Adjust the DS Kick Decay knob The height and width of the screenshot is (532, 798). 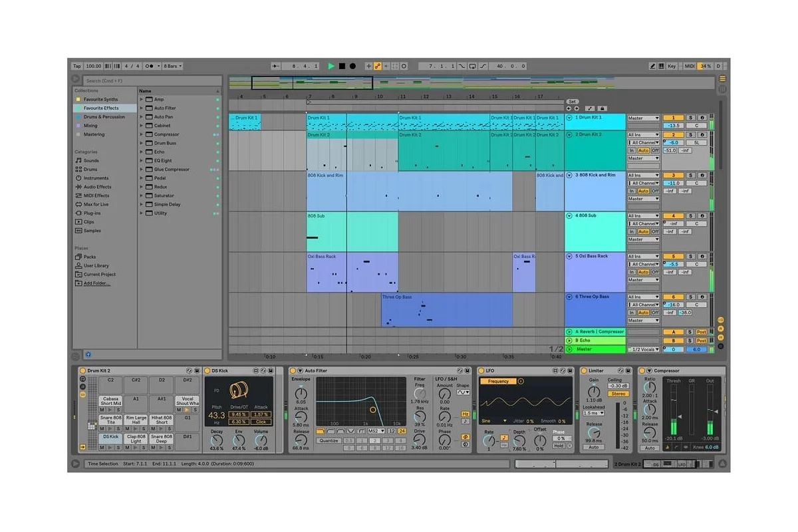[x=217, y=440]
